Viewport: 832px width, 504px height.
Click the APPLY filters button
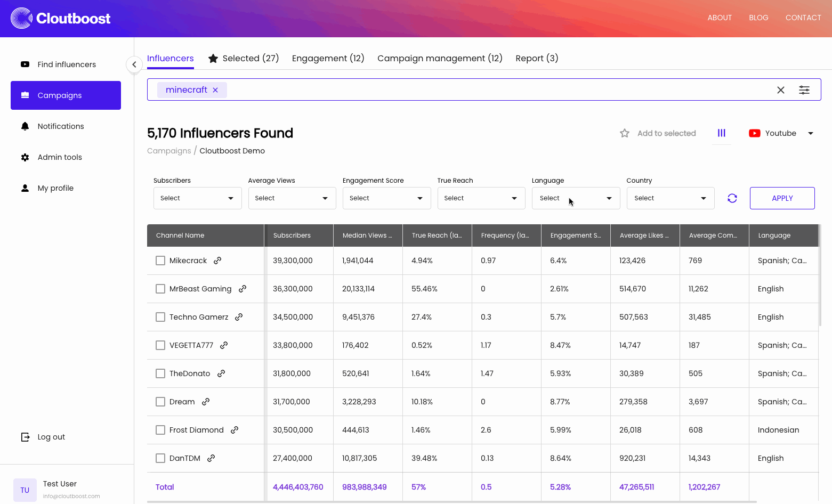click(x=782, y=198)
